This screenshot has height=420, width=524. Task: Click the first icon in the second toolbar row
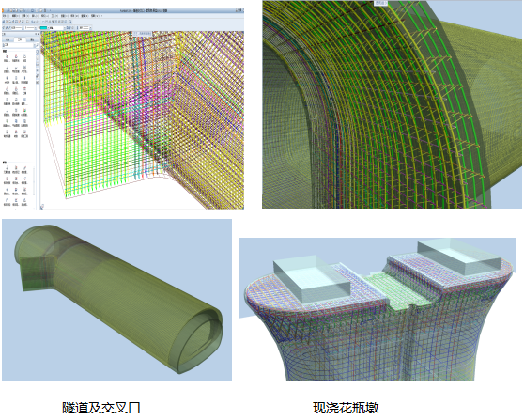coord(4,22)
